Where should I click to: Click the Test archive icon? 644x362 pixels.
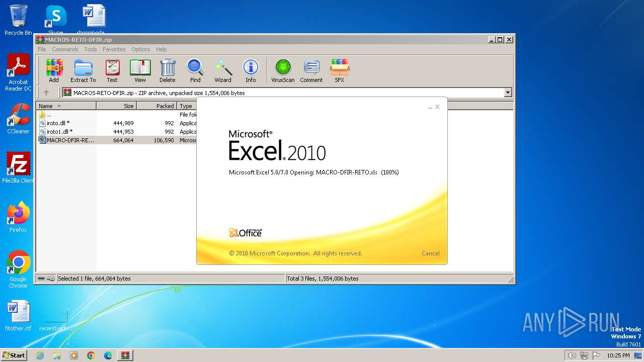coord(112,70)
